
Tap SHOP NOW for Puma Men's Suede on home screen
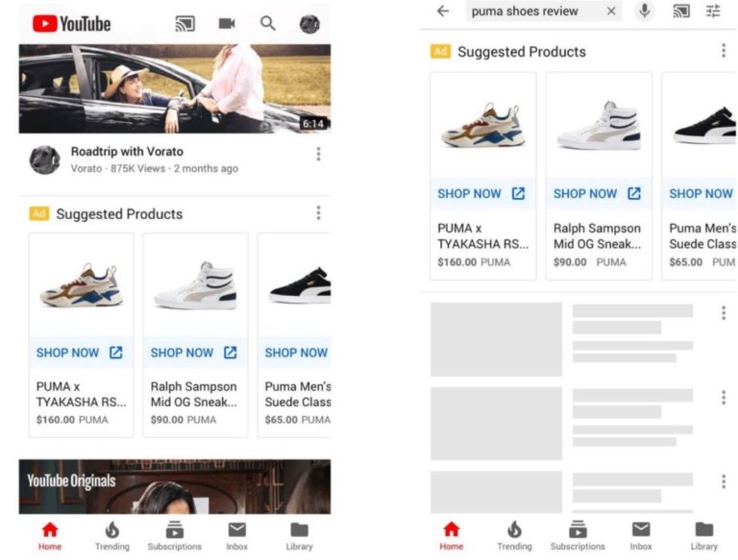tap(297, 353)
